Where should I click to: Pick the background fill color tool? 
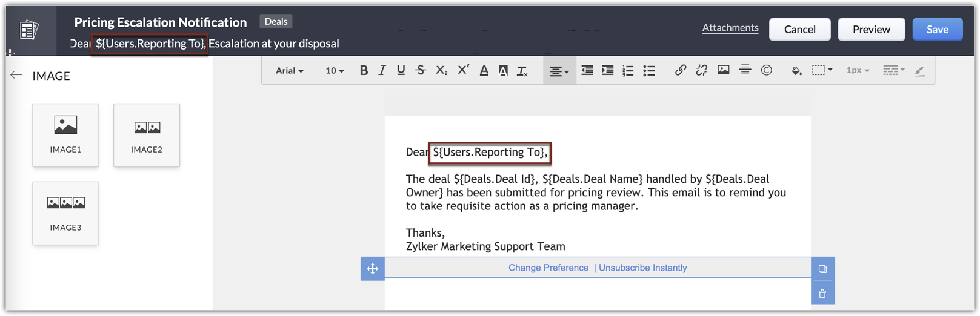796,71
